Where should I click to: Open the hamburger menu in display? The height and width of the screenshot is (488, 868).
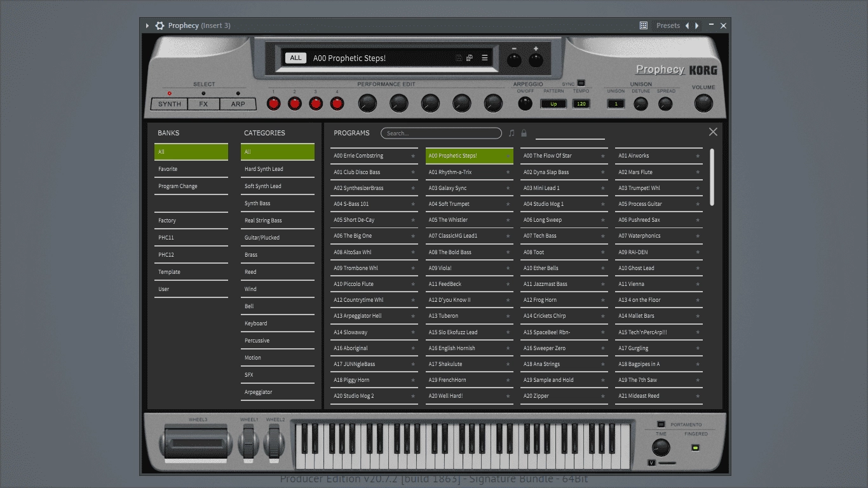coord(484,58)
